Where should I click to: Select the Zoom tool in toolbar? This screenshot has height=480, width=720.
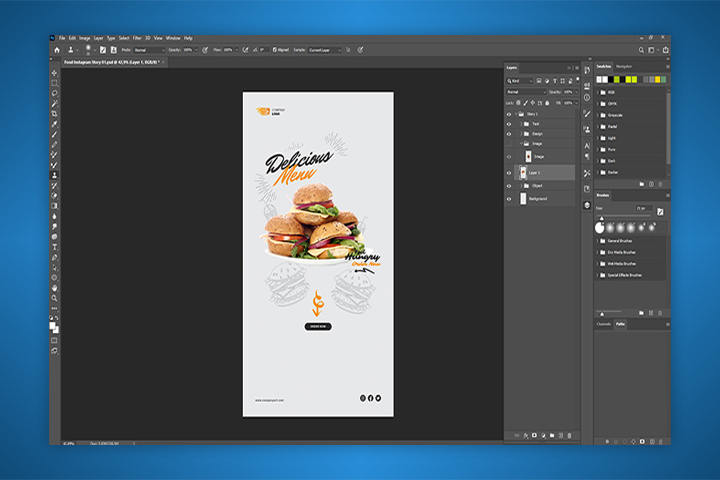pyautogui.click(x=54, y=298)
